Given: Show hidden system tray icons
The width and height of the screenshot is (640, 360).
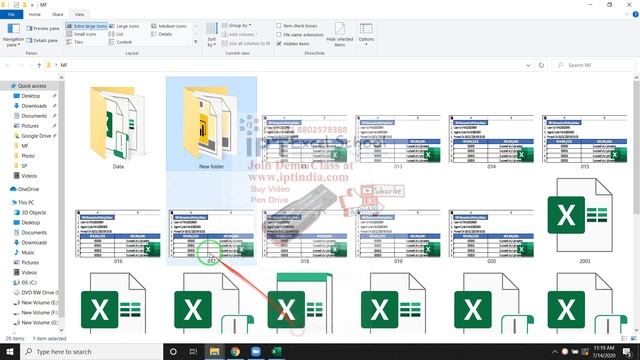Looking at the screenshot, I should point(554,351).
